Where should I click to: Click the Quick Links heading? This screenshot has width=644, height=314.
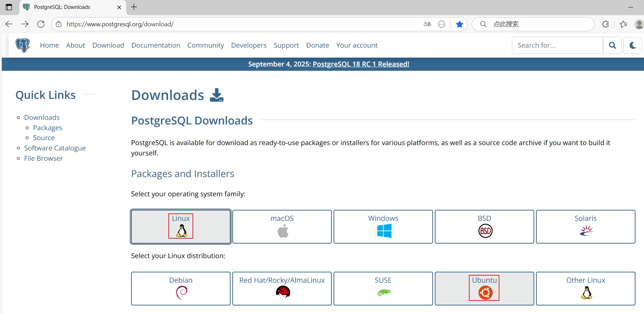pos(45,95)
